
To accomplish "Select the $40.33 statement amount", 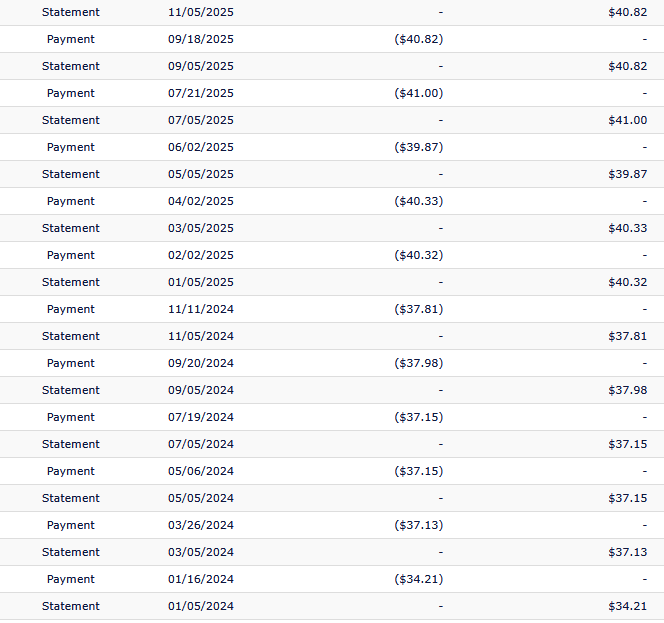I will [x=627, y=228].
